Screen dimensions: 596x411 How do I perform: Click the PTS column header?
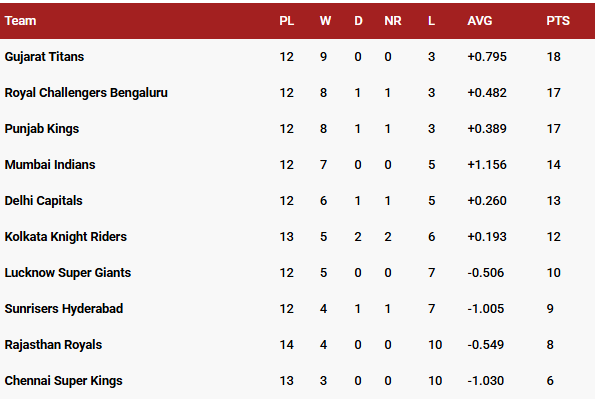pyautogui.click(x=558, y=21)
